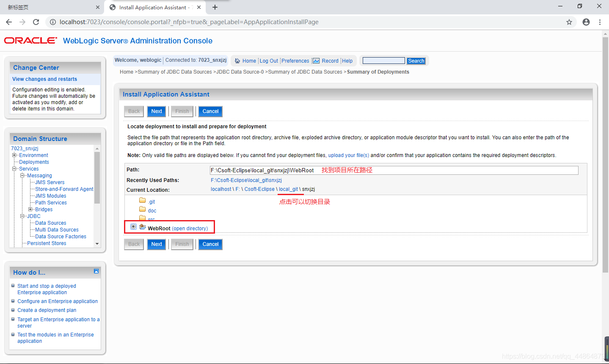This screenshot has width=609, height=364.
Task: Click the .git folder icon
Action: coord(143,201)
